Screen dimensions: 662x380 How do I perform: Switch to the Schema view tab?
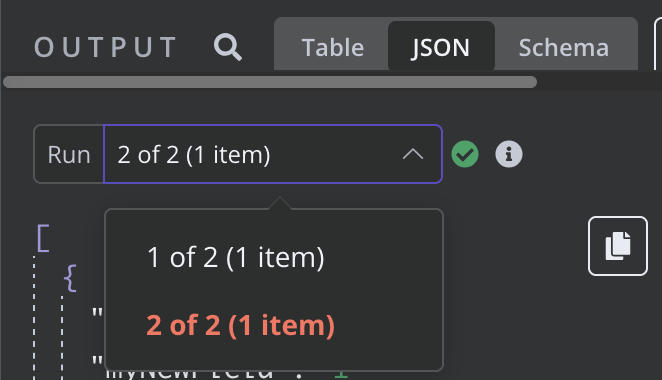point(564,47)
